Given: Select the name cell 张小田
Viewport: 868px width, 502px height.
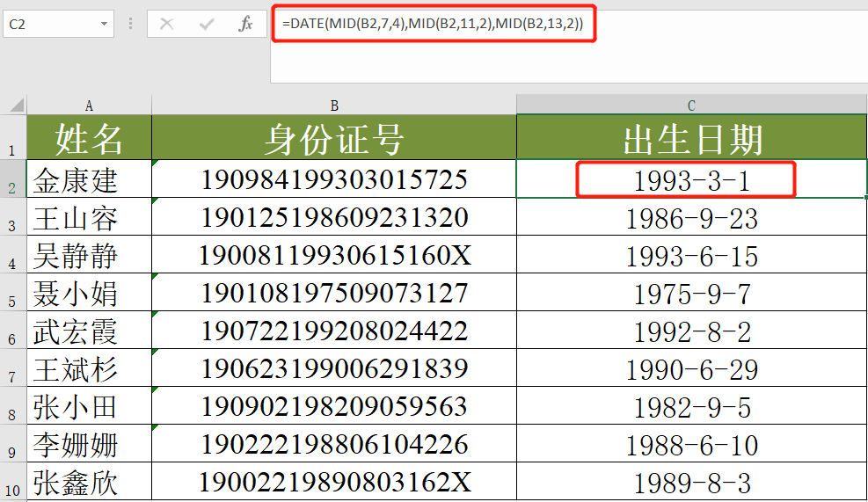Looking at the screenshot, I should tap(89, 405).
